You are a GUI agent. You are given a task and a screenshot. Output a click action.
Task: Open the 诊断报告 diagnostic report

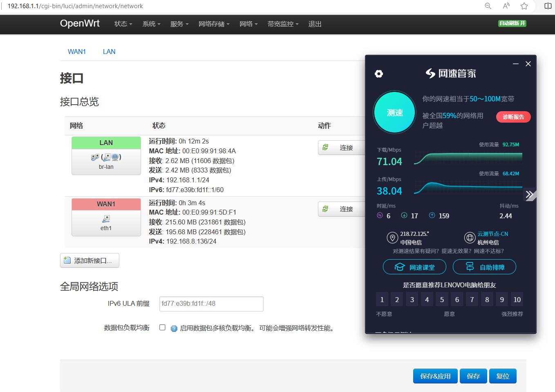pyautogui.click(x=513, y=117)
